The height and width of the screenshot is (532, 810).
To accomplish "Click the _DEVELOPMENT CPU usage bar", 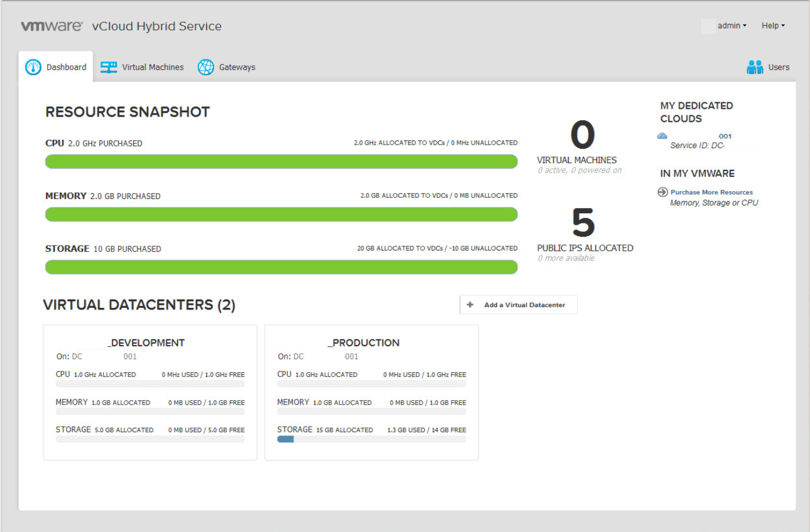I will coord(150,384).
